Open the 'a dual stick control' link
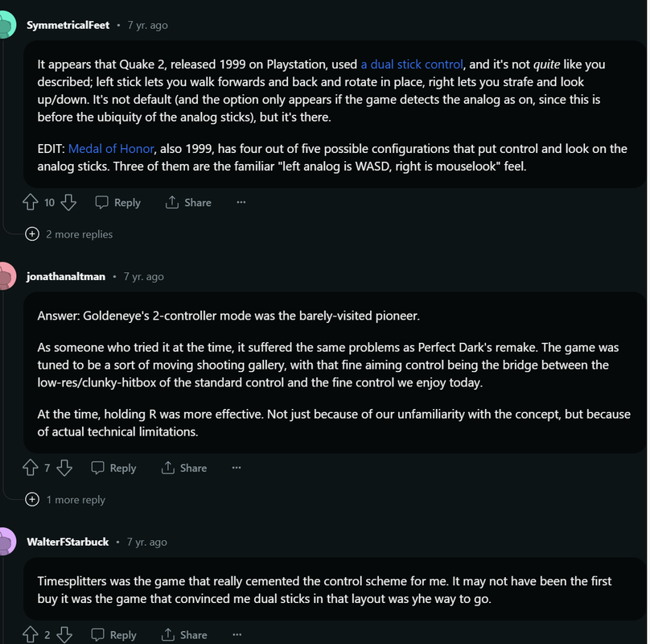The width and height of the screenshot is (650, 644). tap(412, 64)
